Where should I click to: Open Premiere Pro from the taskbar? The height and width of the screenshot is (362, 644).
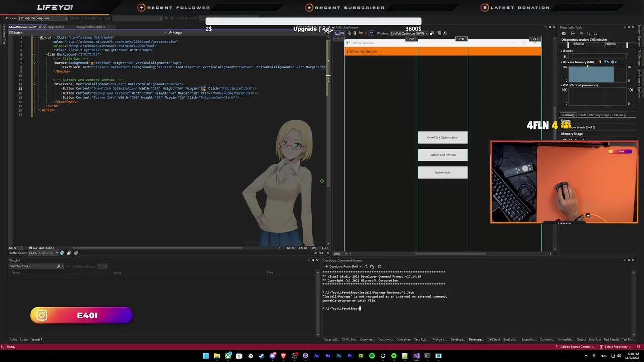coord(350,356)
